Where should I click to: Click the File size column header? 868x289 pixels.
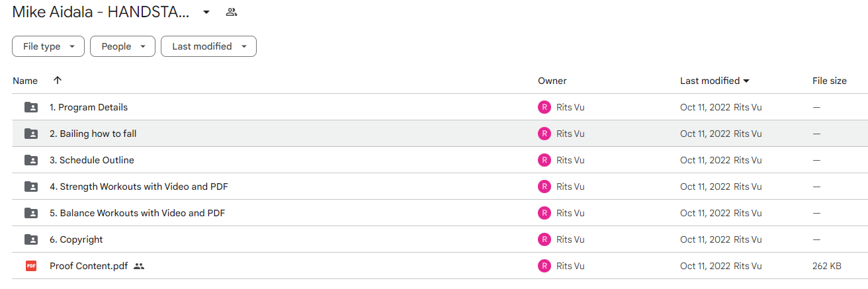pos(830,81)
